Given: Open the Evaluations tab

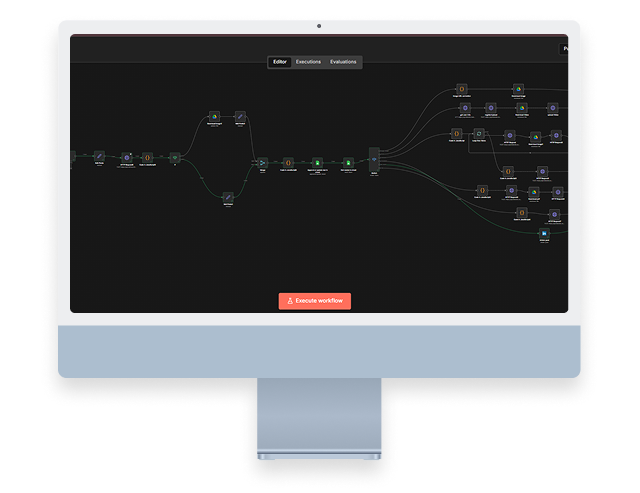Looking at the screenshot, I should point(343,62).
